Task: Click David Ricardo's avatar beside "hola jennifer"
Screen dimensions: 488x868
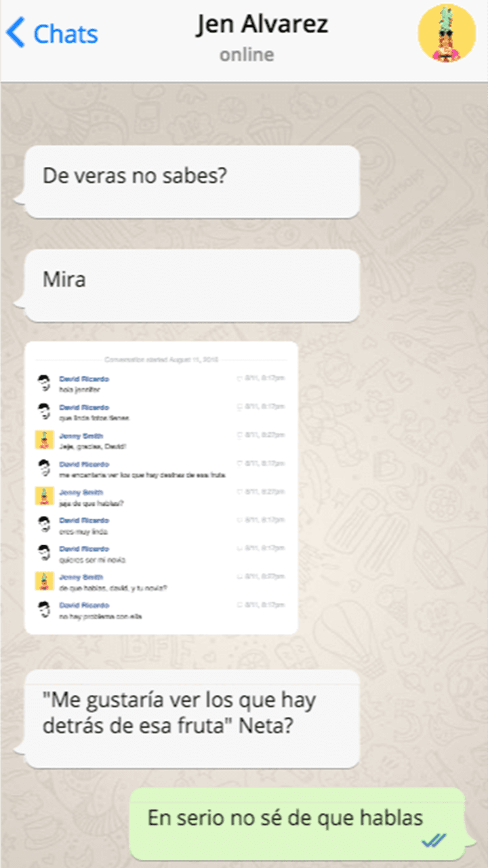Action: [x=44, y=383]
